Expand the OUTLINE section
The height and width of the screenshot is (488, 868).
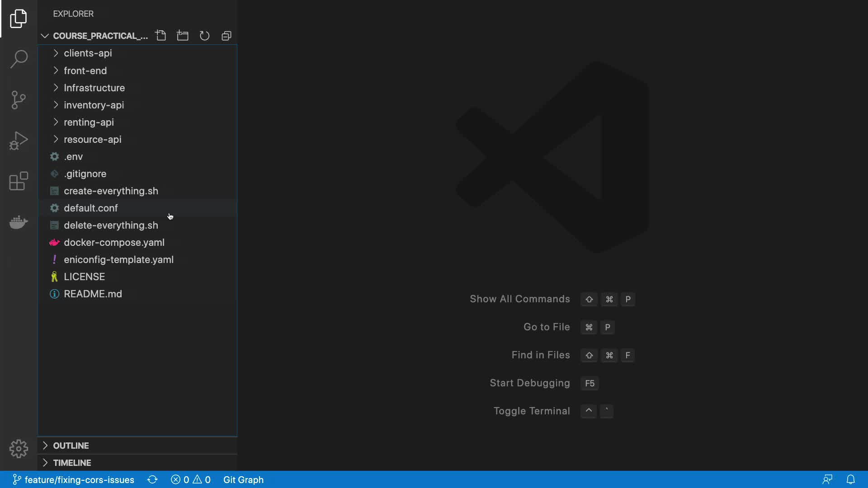pyautogui.click(x=71, y=446)
